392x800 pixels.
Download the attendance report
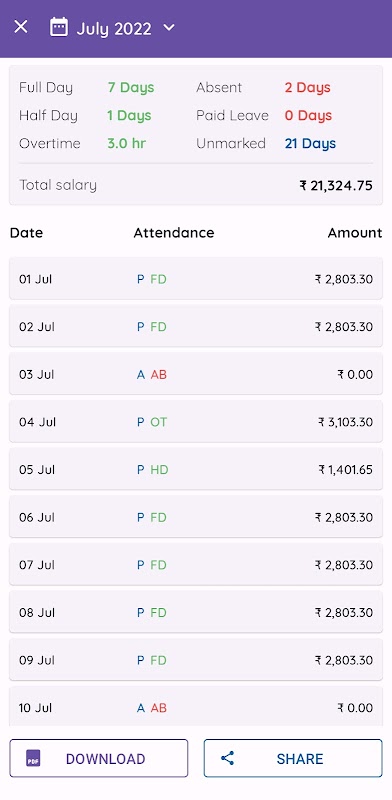tap(99, 758)
